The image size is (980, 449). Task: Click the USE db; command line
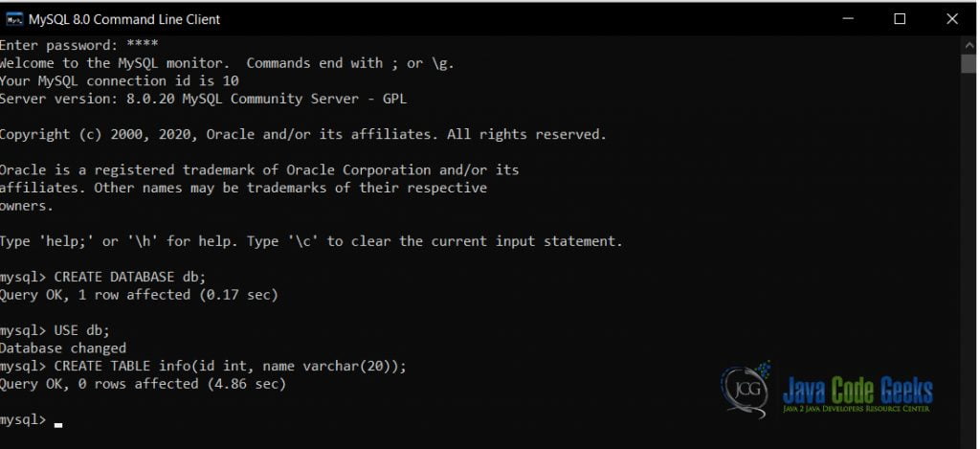point(55,330)
